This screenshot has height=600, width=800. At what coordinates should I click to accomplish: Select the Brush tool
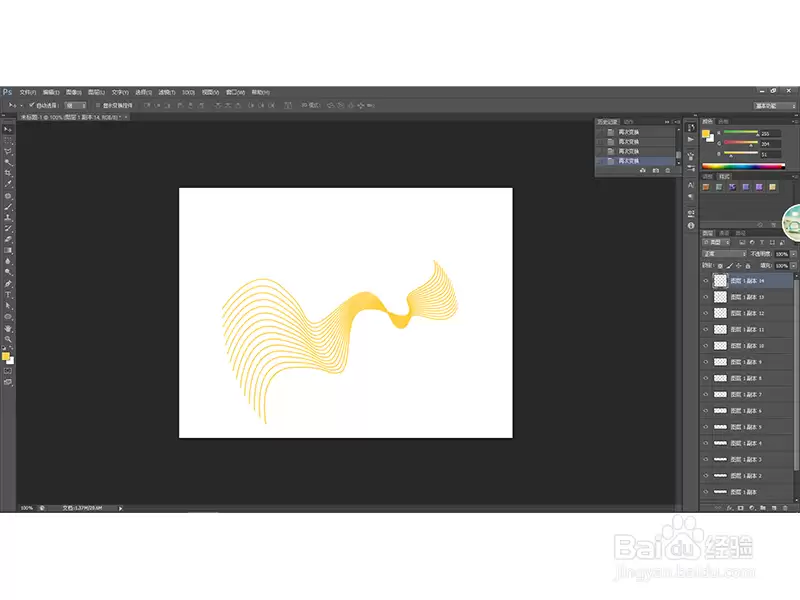[8, 207]
